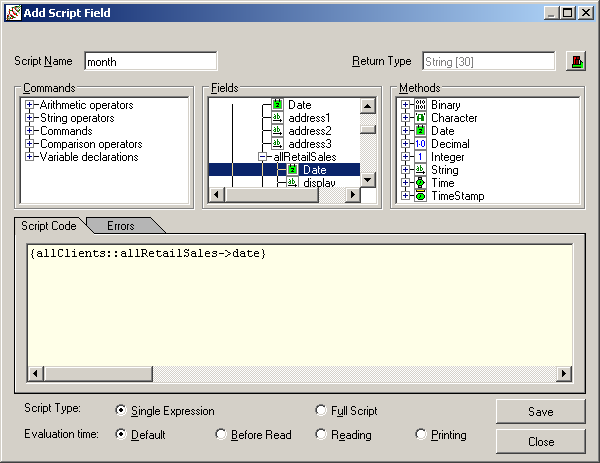Select the address3 field row
The image size is (600, 463).
(309, 144)
